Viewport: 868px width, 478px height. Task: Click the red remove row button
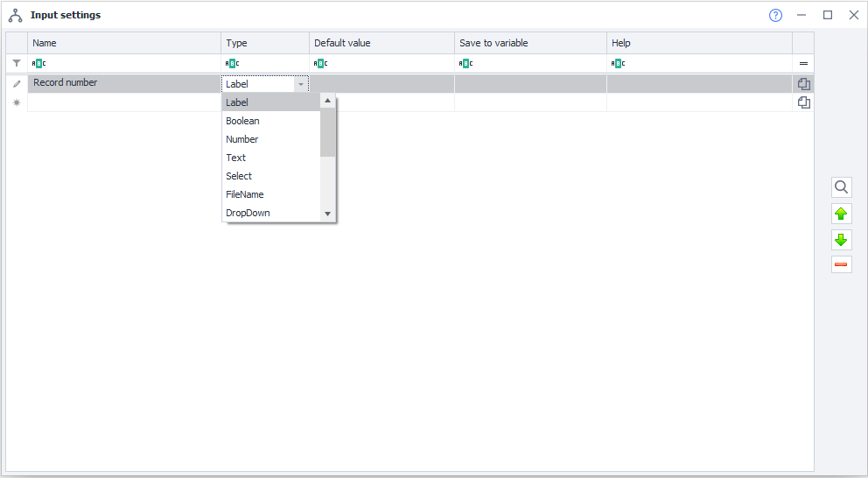tap(841, 264)
